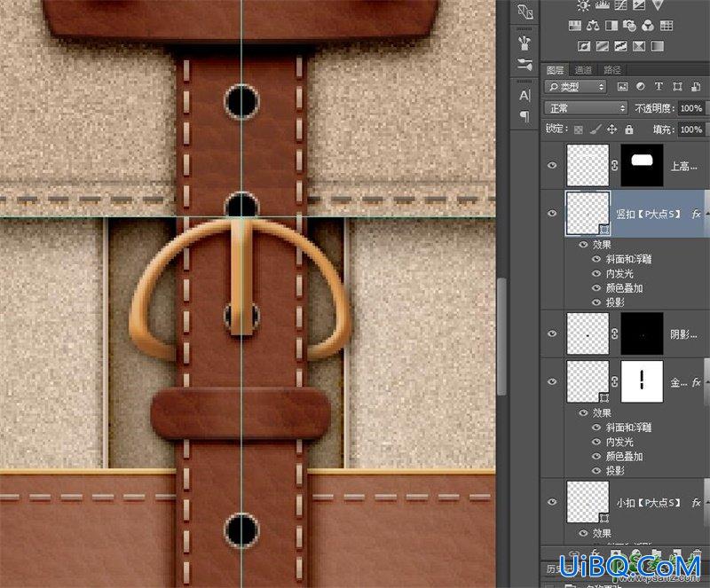Screen dimensions: 710x588
Task: Add a Photo Filter adjustment (camera icon)
Action: [629, 26]
